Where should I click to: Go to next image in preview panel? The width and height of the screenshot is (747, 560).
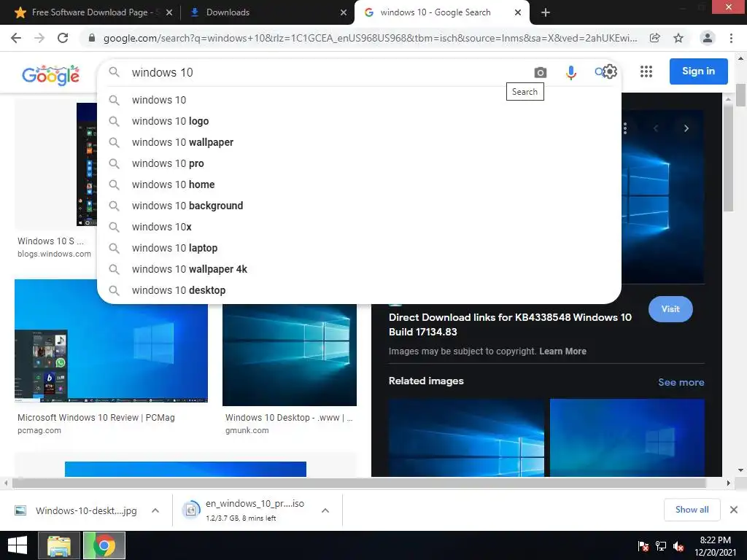click(x=686, y=128)
